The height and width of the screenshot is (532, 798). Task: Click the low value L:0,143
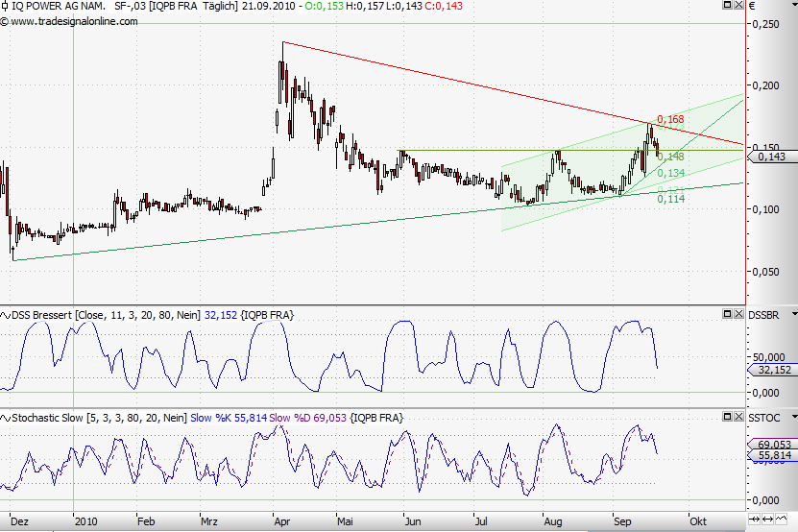[x=403, y=6]
